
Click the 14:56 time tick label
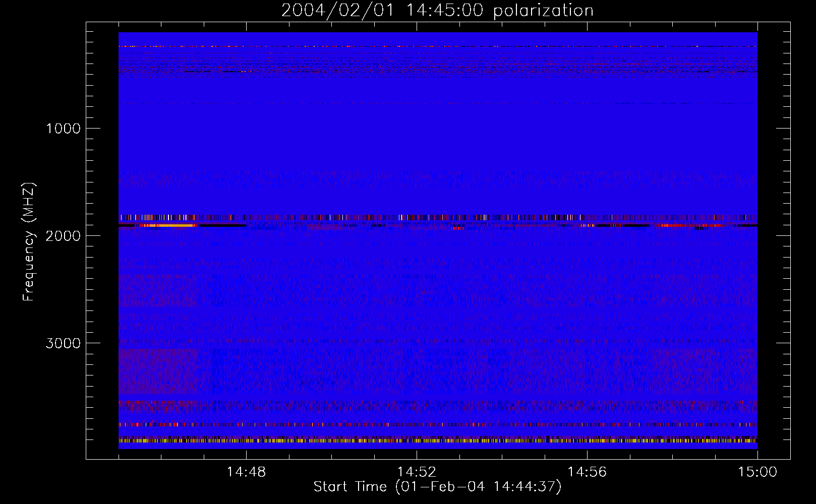pos(587,472)
